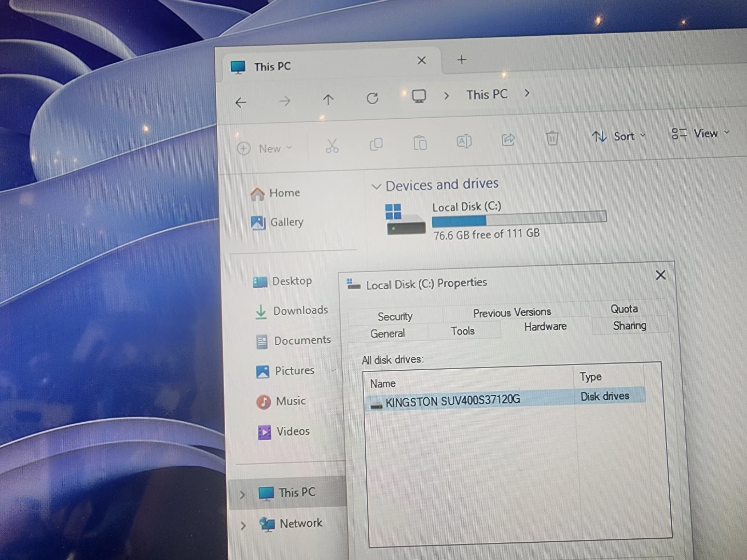Click the Forward arrow in File Explorer
747x560 pixels.
tap(284, 101)
